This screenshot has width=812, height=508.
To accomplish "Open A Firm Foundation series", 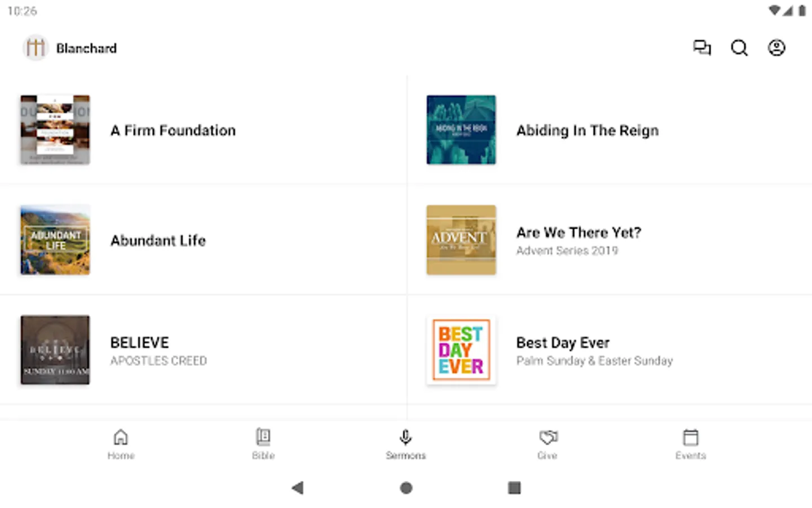I will [203, 130].
